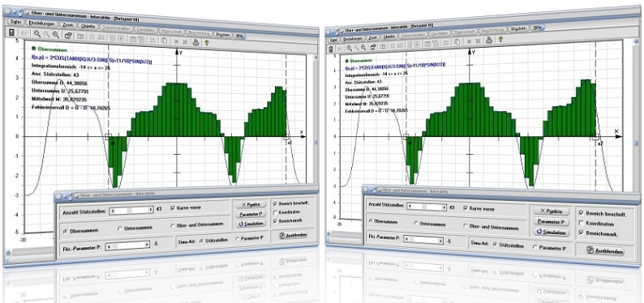Screen dimensions: 644x303
Task: Open the Datei menu in left window
Action: click(x=15, y=21)
